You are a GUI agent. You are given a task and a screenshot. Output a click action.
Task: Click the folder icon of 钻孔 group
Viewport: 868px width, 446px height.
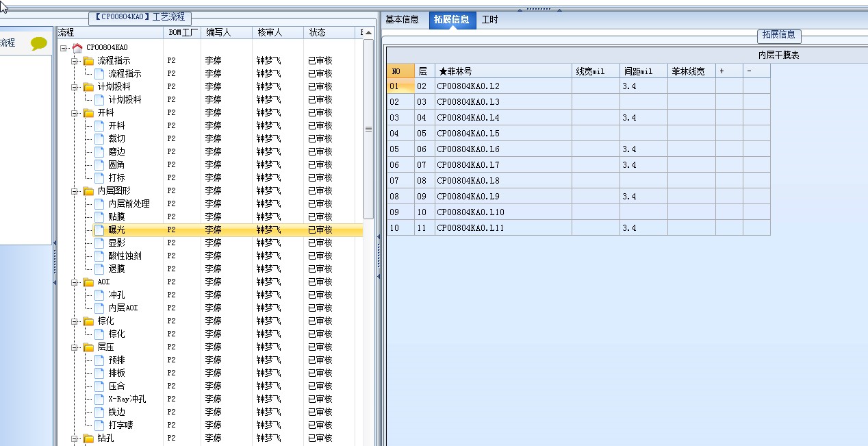(x=88, y=438)
